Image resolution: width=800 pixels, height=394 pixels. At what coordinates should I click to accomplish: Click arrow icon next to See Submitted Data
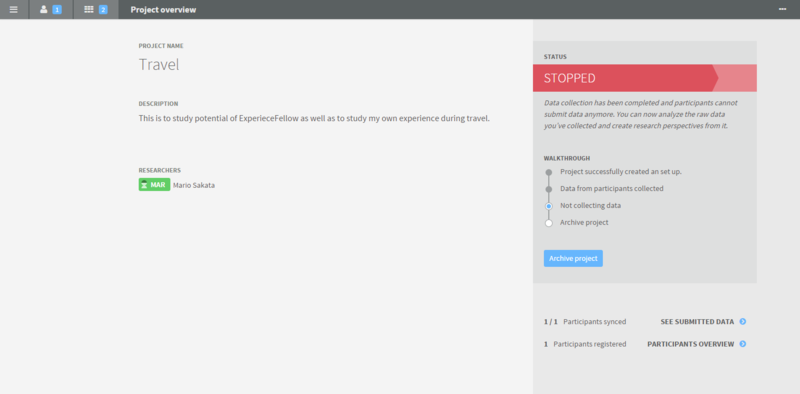(743, 322)
